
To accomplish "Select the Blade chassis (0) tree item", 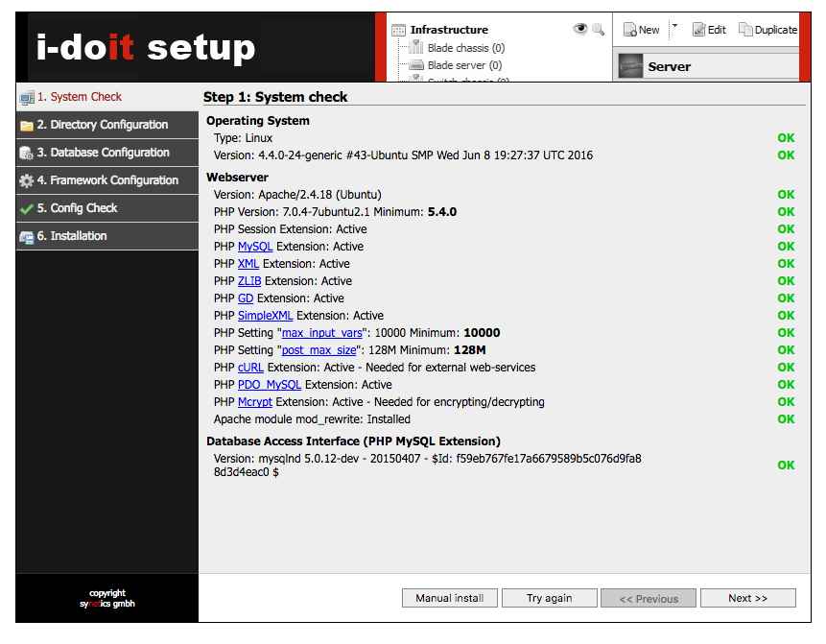I will (x=465, y=48).
